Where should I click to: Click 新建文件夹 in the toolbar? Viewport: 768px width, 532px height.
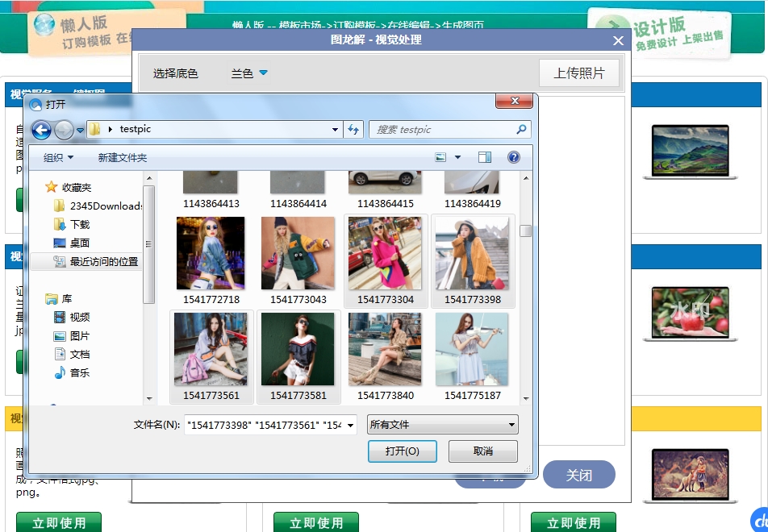(123, 158)
